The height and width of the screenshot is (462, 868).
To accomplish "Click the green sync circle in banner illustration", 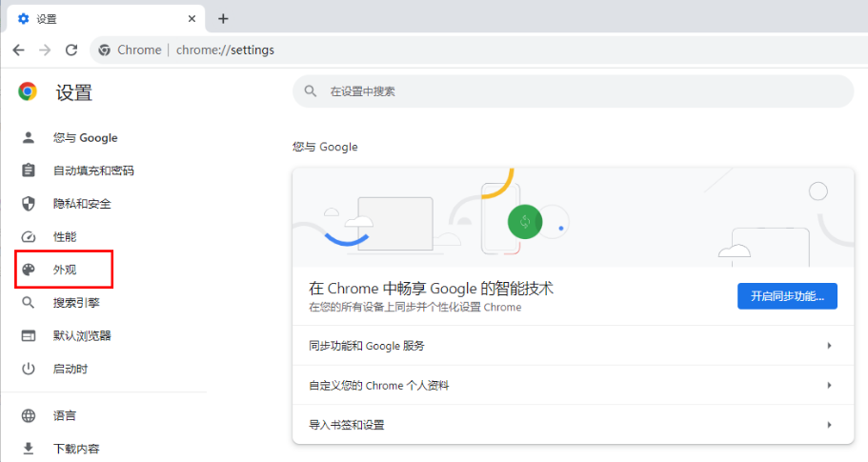I will click(525, 222).
